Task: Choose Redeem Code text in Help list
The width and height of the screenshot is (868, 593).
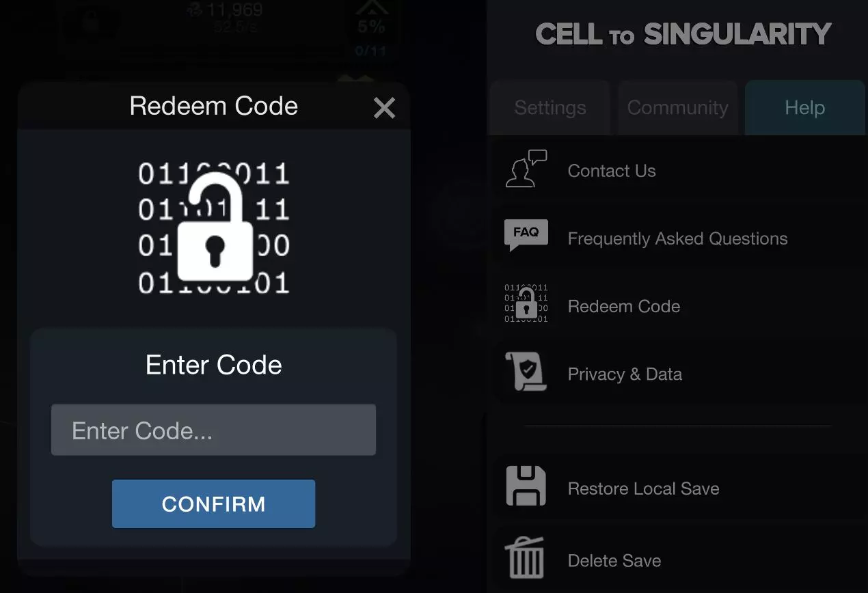Action: point(623,306)
